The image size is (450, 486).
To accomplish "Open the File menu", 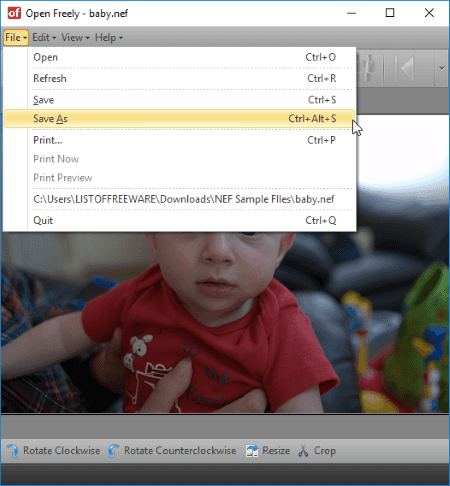I will [x=16, y=37].
